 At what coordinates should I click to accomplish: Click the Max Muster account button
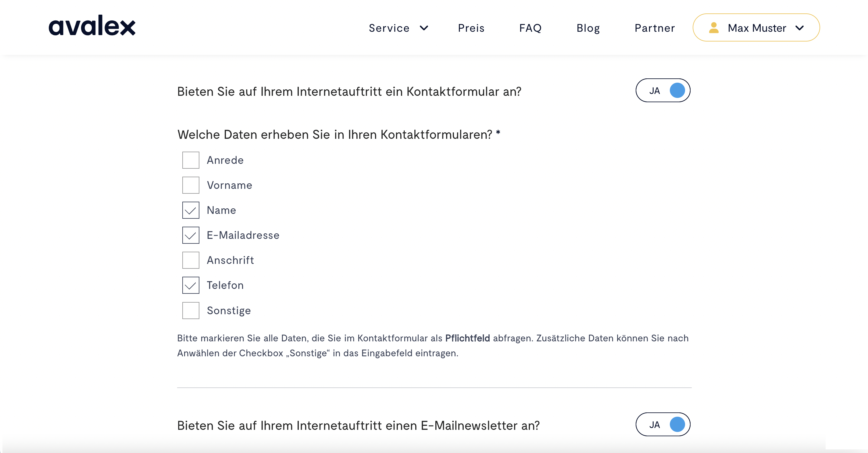coord(756,28)
